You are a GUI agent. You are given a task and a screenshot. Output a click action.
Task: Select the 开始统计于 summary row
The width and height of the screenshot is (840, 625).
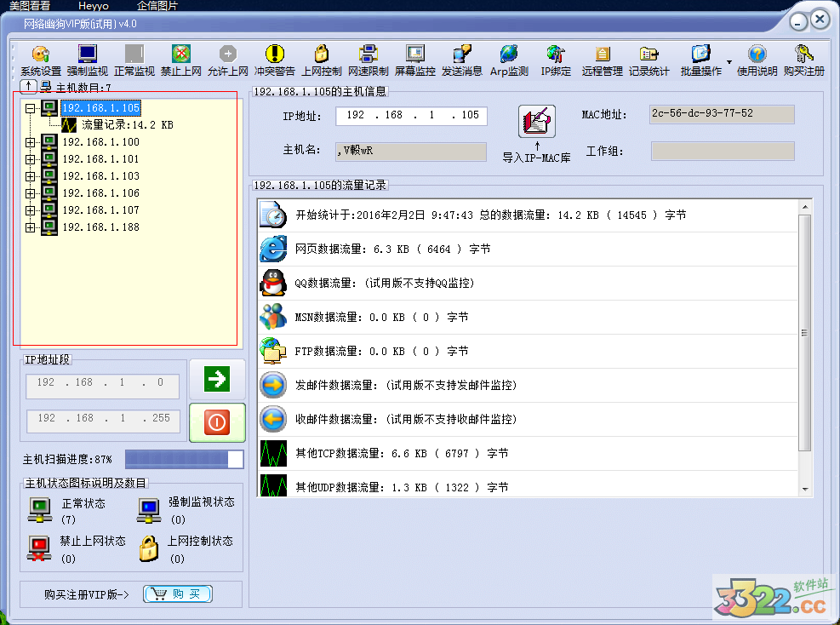click(x=529, y=215)
